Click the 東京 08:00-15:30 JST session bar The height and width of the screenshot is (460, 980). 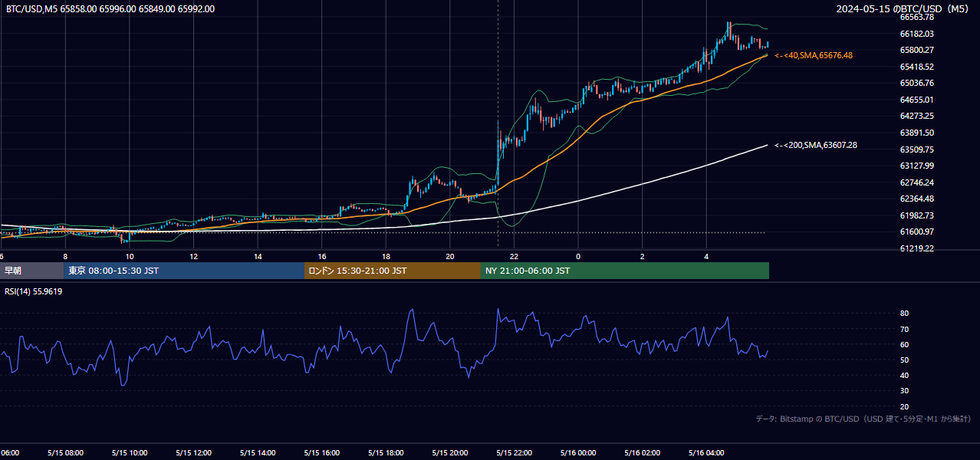coord(184,271)
